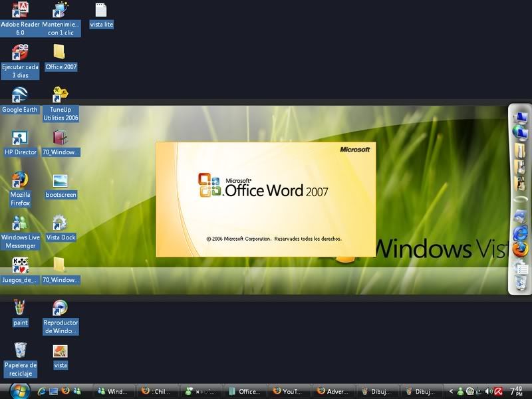Launch the HP Director desktop shortcut
Screen dimensions: 532x399
point(20,143)
